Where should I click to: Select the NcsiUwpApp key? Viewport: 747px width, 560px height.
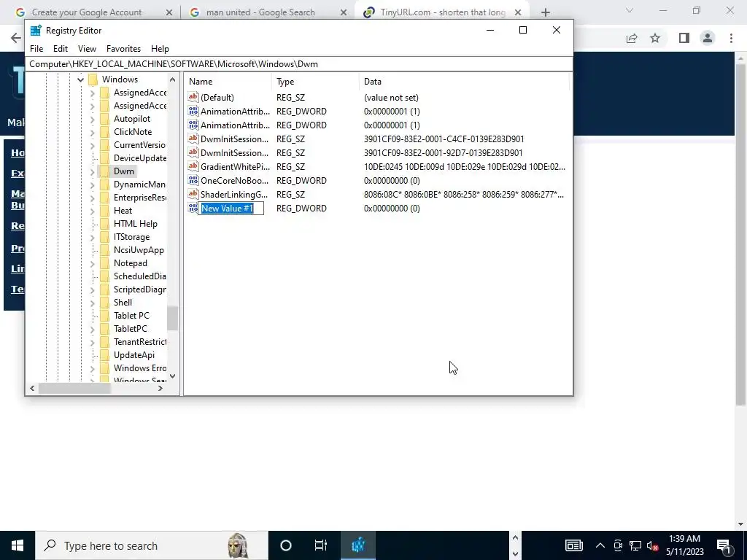139,250
